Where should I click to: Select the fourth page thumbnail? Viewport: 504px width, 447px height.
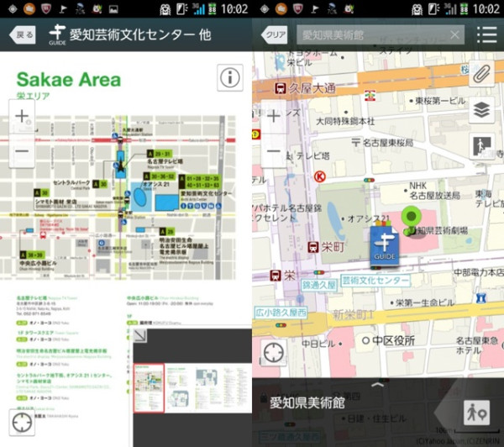[x=235, y=388]
